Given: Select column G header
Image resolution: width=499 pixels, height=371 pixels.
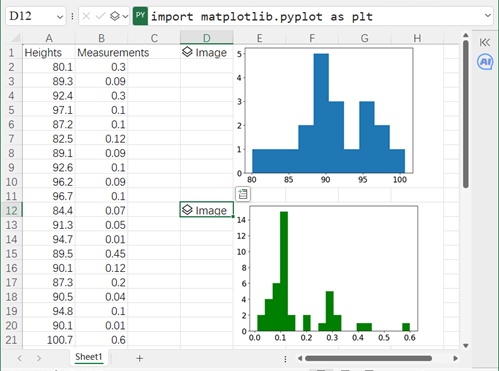Looking at the screenshot, I should pos(365,38).
